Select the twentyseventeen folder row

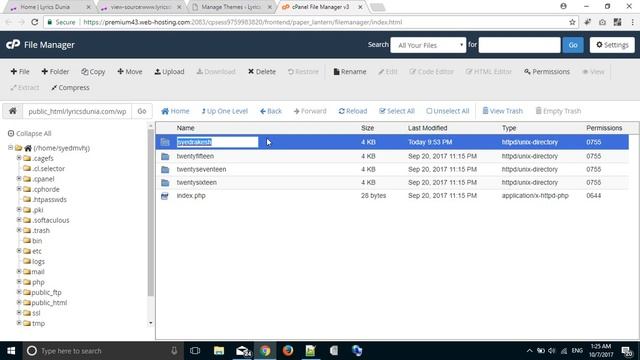[x=392, y=169]
